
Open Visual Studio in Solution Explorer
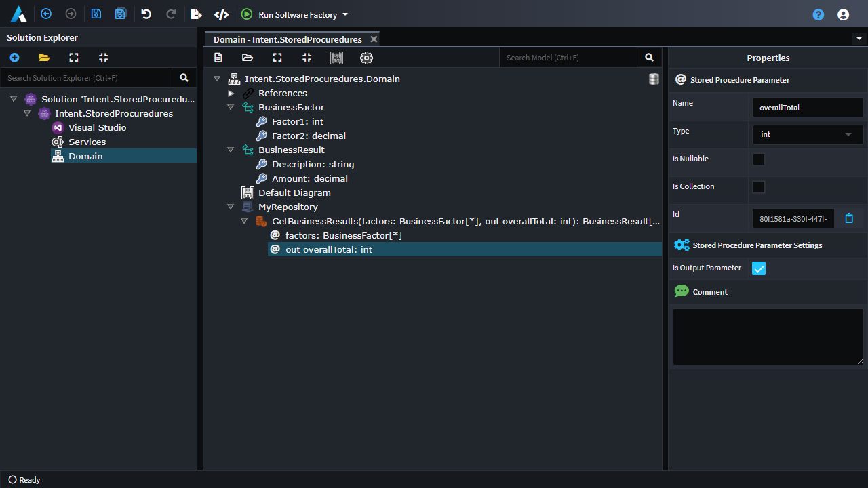pyautogui.click(x=97, y=127)
